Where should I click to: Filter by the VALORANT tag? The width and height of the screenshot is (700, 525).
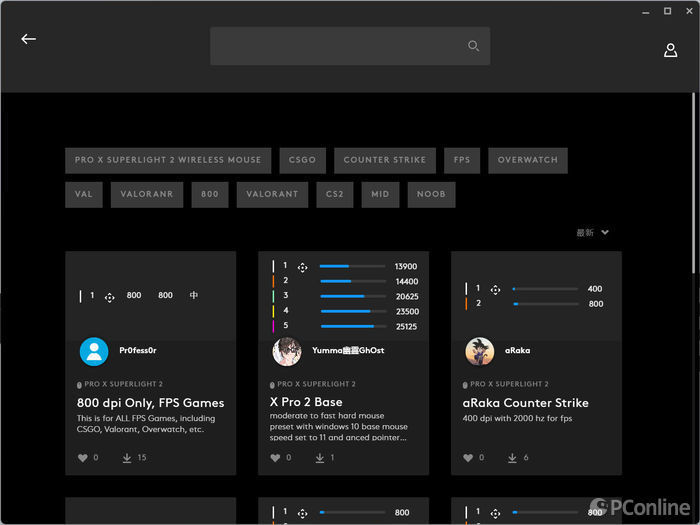pyautogui.click(x=272, y=195)
